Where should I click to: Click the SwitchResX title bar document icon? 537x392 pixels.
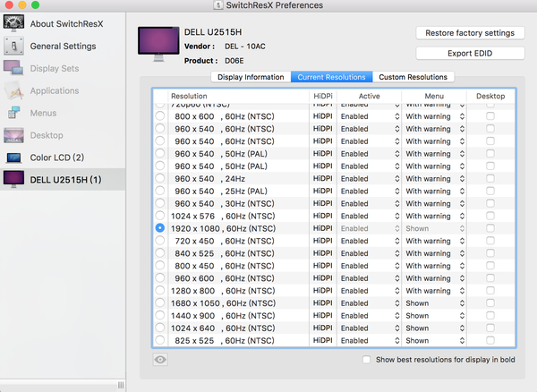[x=218, y=5]
